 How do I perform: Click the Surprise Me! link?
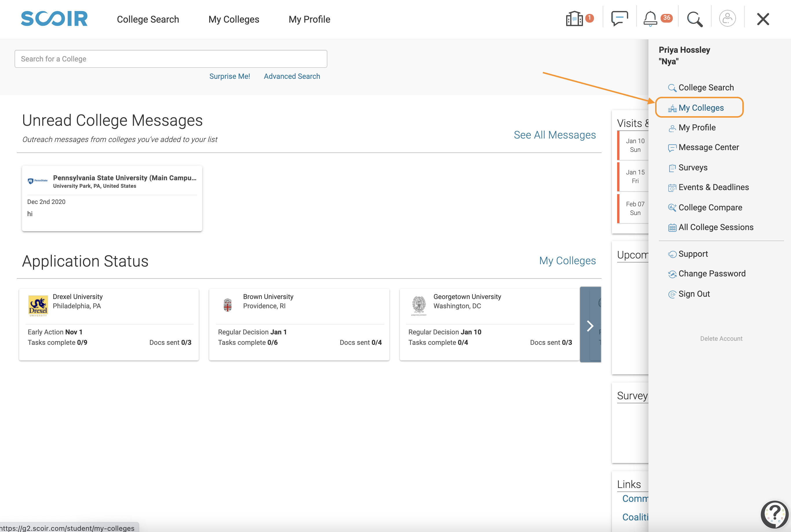[230, 76]
